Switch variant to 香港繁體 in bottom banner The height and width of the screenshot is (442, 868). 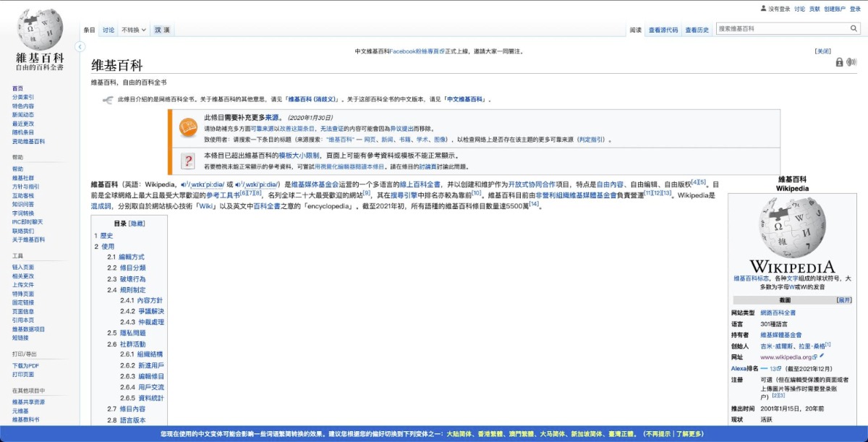pyautogui.click(x=490, y=433)
